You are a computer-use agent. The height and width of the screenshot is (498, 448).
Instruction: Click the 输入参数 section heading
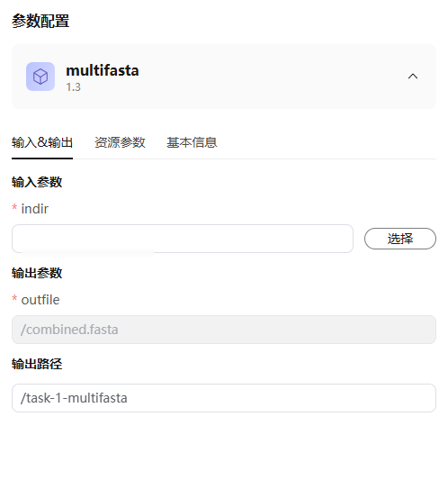click(37, 182)
